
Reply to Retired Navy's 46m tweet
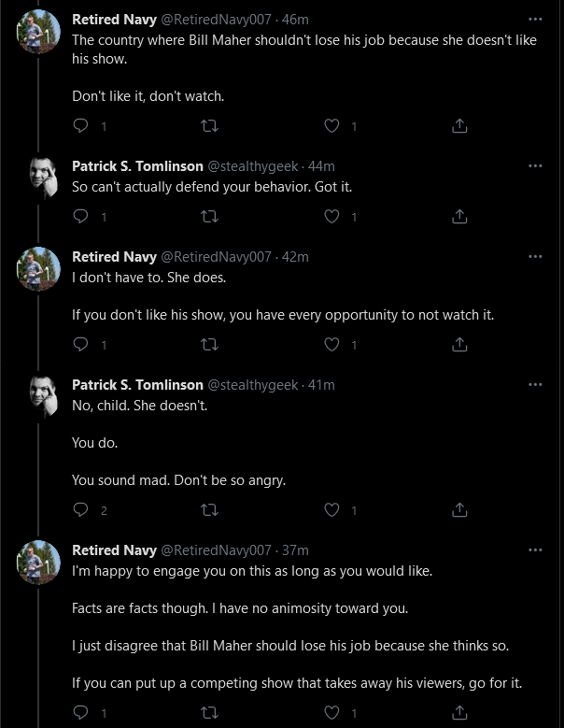(x=81, y=125)
